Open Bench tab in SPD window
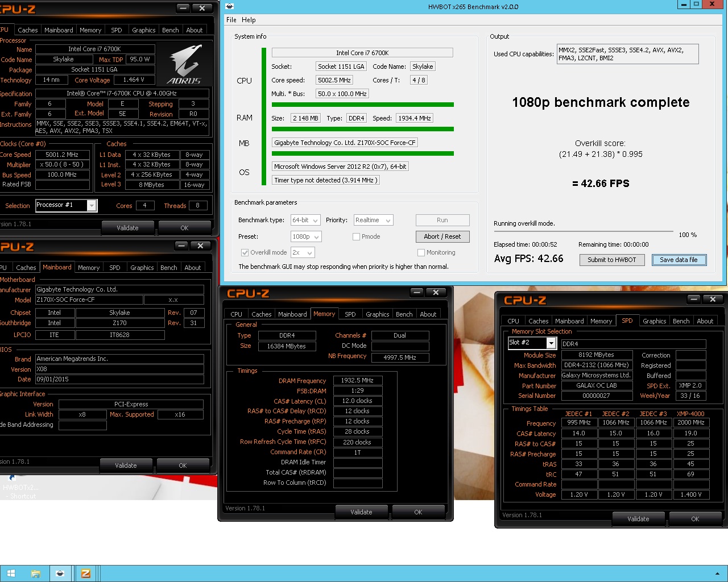 [x=681, y=321]
